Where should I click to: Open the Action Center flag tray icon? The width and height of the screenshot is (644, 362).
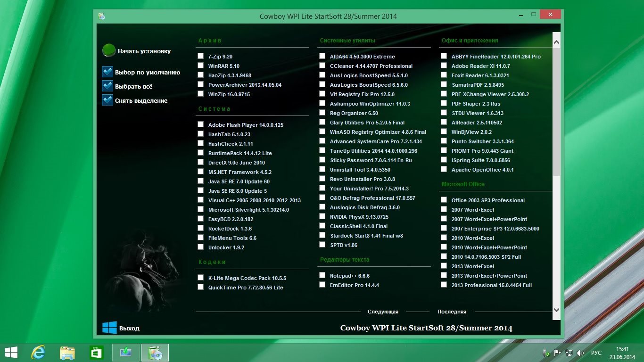coord(557,353)
